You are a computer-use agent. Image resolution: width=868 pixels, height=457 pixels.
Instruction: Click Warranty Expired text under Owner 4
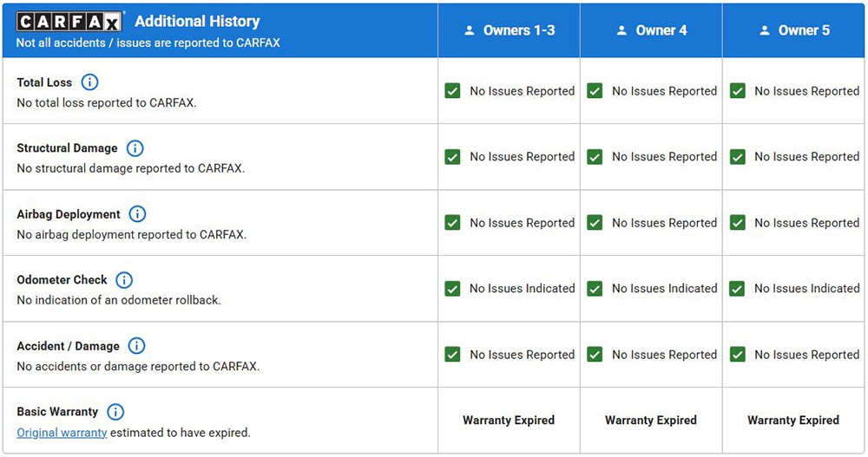pyautogui.click(x=651, y=420)
